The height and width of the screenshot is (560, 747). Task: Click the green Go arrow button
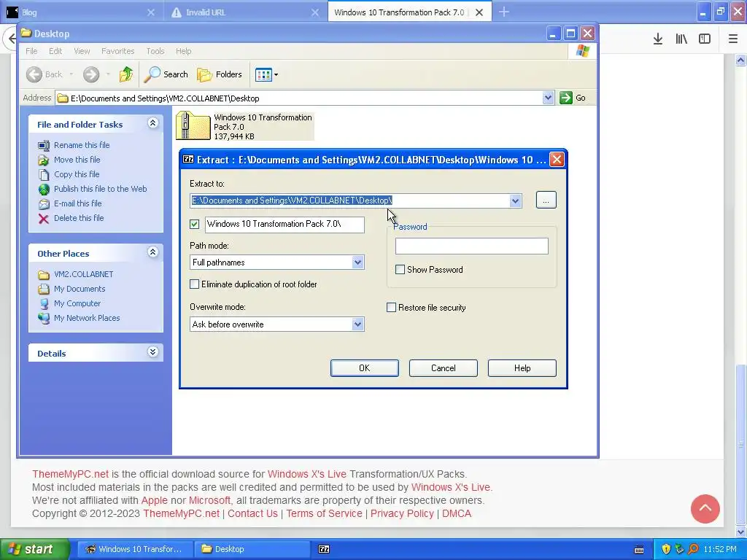[x=566, y=98]
